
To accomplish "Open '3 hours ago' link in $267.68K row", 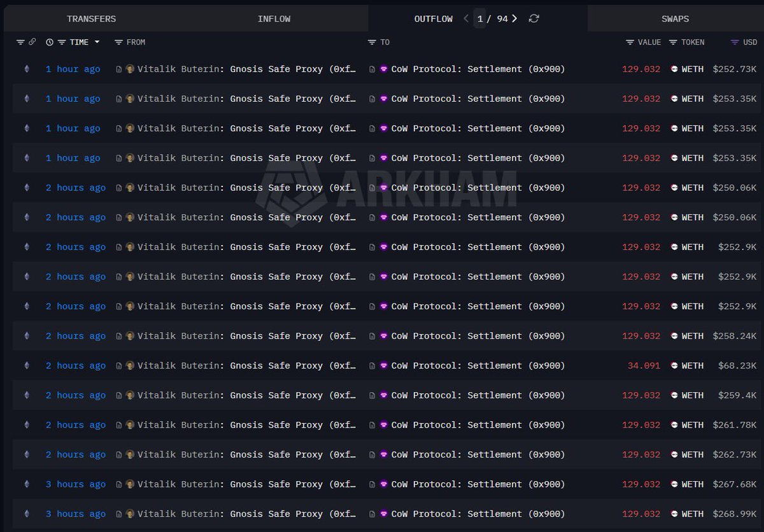I will click(76, 484).
